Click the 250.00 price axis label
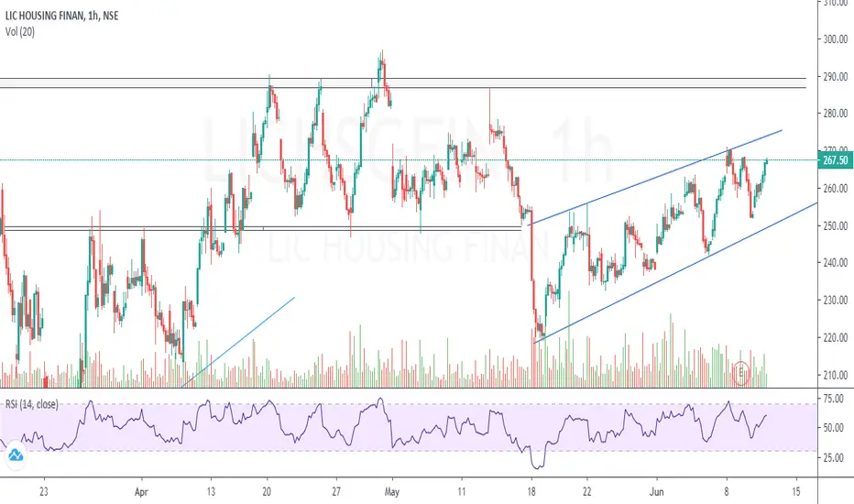This screenshot has height=504, width=854. (836, 225)
